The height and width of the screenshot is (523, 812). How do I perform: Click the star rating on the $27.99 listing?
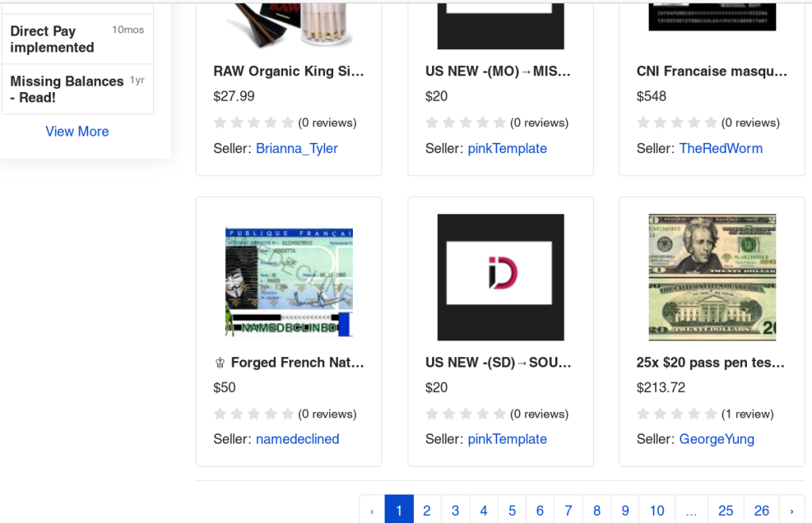click(x=254, y=123)
